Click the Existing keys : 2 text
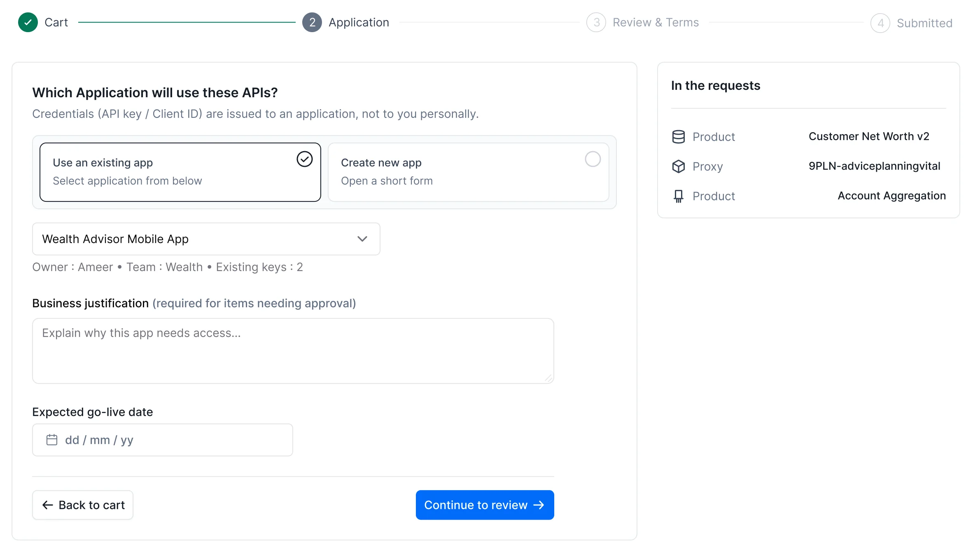The width and height of the screenshot is (980, 556). (x=259, y=267)
